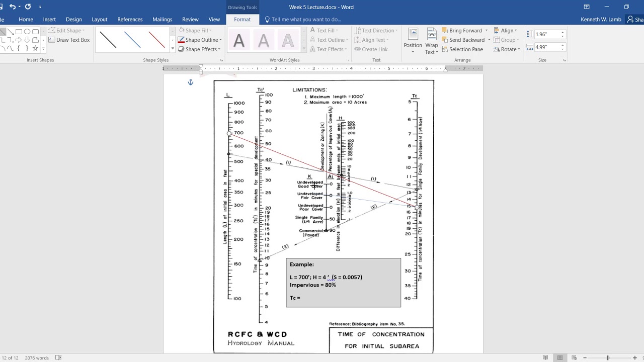
Task: Click the 2076 words count in status bar
Action: click(x=37, y=358)
